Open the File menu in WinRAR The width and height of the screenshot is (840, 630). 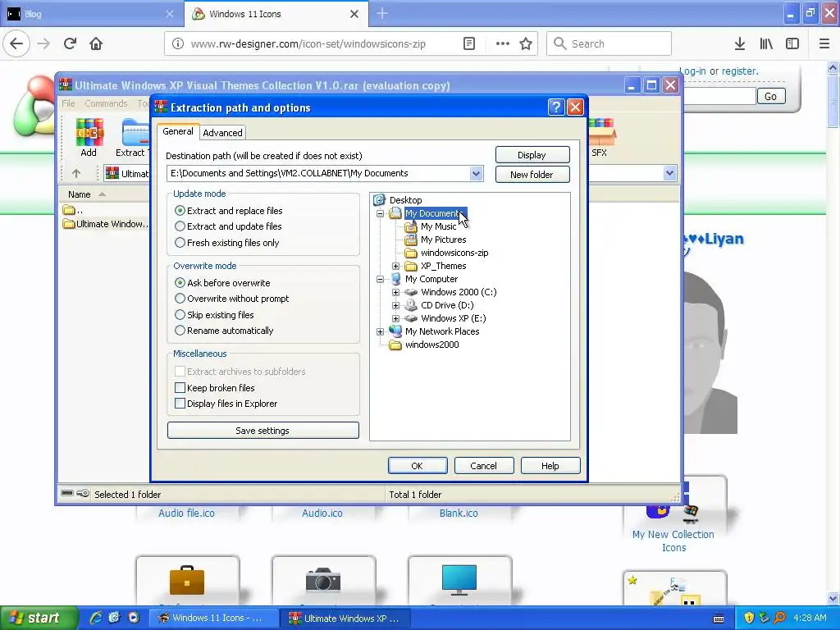[68, 103]
